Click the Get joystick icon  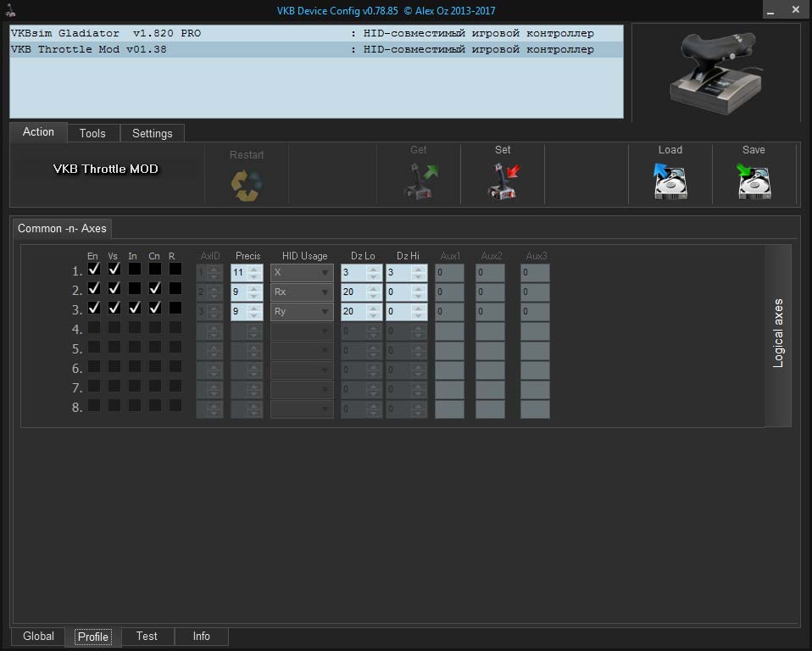[x=420, y=181]
